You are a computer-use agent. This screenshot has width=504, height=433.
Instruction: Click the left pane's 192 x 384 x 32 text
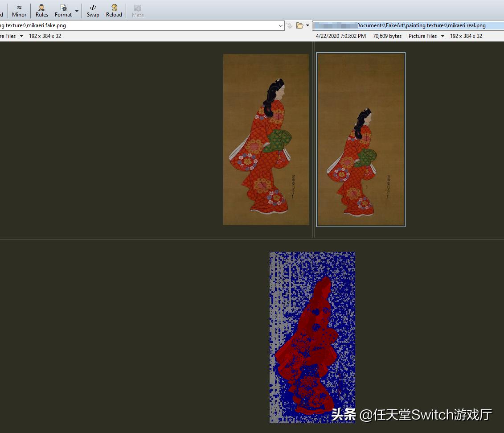coord(45,36)
